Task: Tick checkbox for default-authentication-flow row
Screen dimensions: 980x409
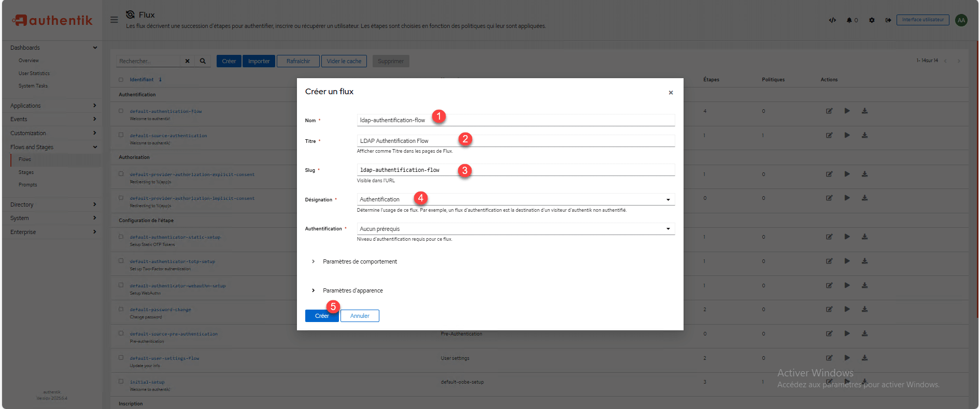Action: [121, 111]
